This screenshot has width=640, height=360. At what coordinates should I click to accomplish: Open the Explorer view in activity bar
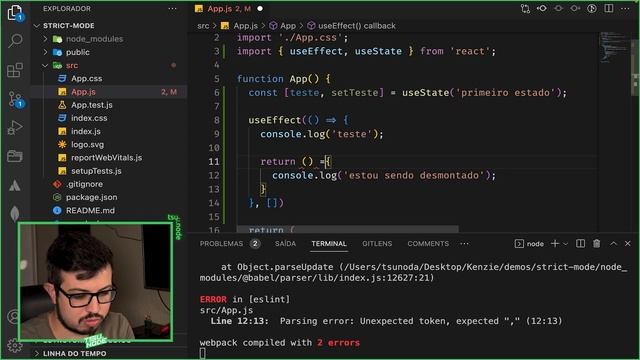(x=15, y=13)
